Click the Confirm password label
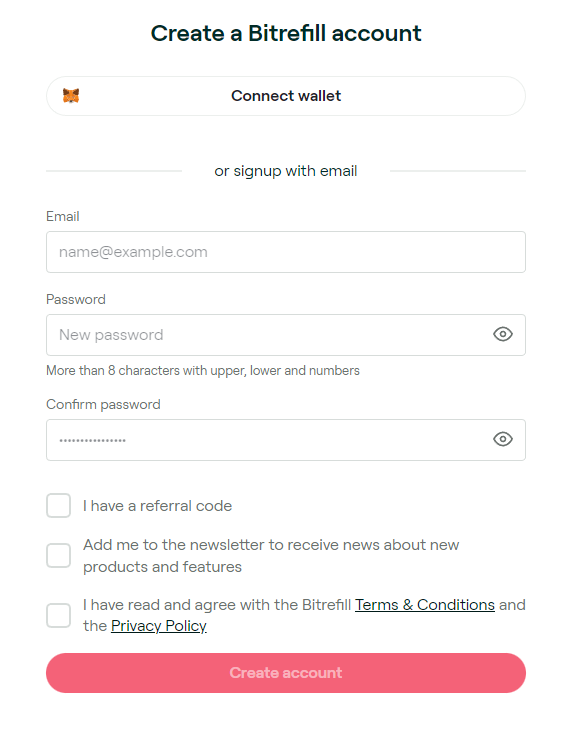The image size is (574, 734). pos(103,404)
